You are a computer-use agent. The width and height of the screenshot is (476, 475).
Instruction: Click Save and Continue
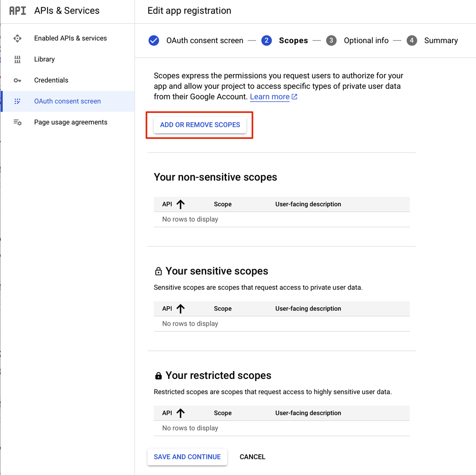187,457
